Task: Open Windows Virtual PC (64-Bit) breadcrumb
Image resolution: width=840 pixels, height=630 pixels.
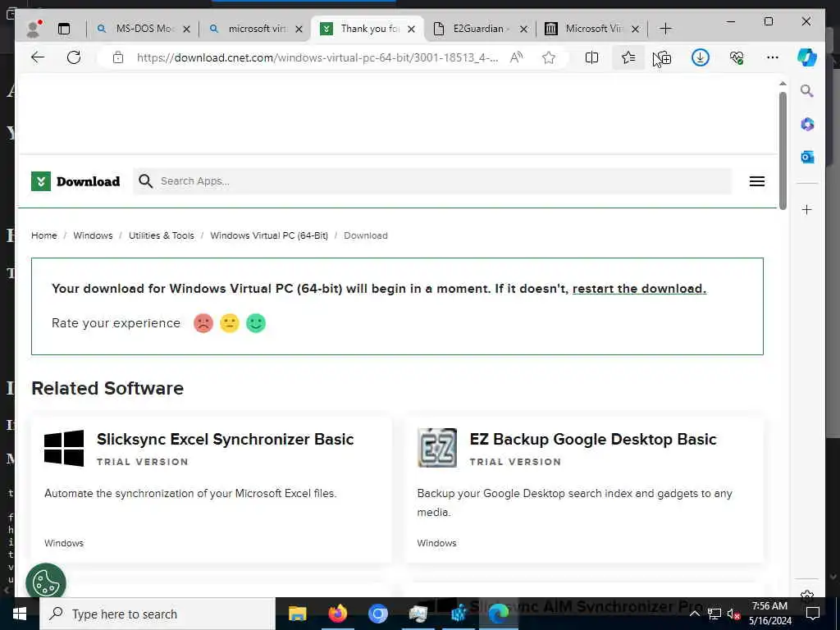Action: 269,235
